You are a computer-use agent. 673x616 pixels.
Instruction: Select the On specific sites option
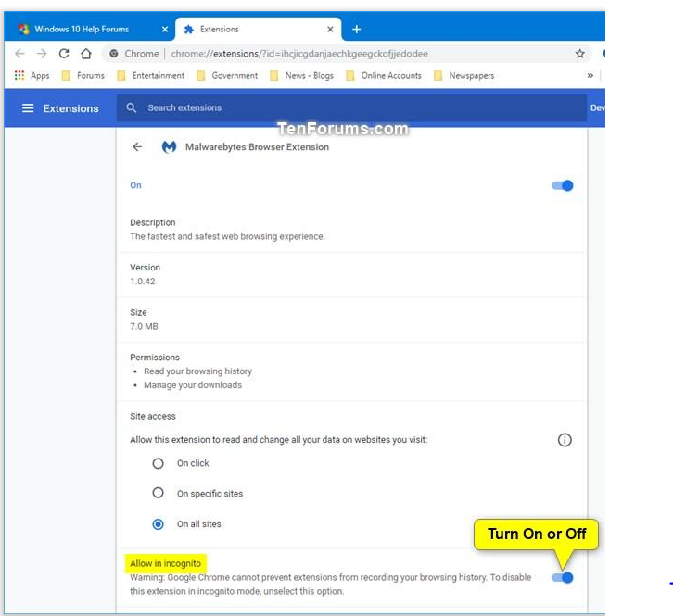point(158,493)
